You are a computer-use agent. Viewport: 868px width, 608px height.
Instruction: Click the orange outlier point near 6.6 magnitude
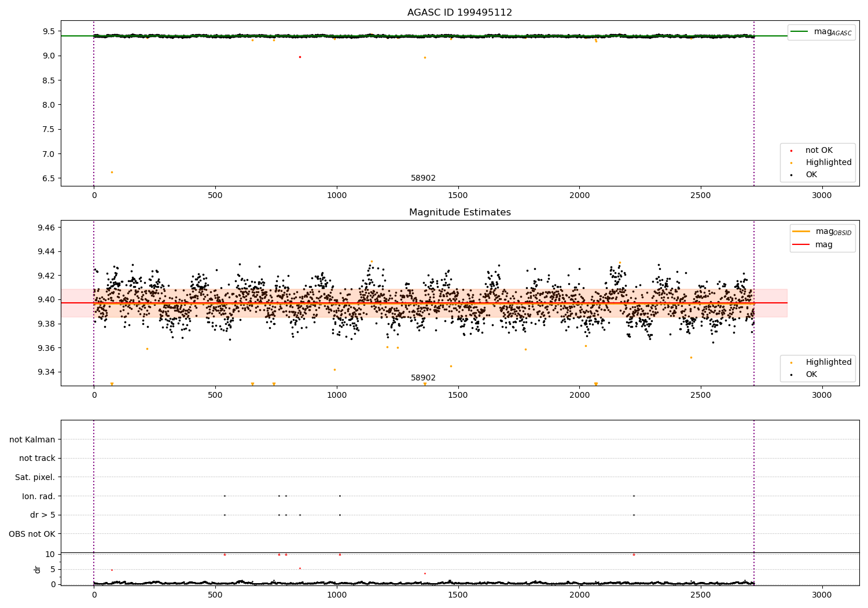[x=112, y=172]
